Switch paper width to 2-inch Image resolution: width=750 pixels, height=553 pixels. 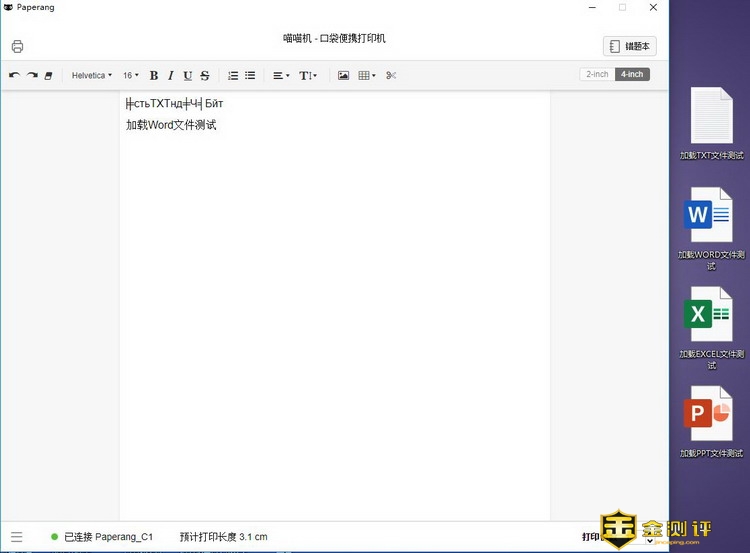point(597,74)
